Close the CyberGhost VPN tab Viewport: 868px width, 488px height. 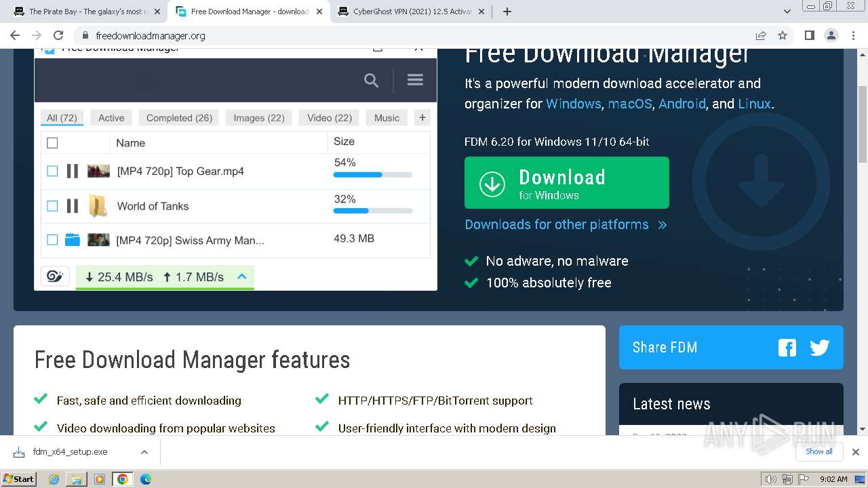(481, 12)
